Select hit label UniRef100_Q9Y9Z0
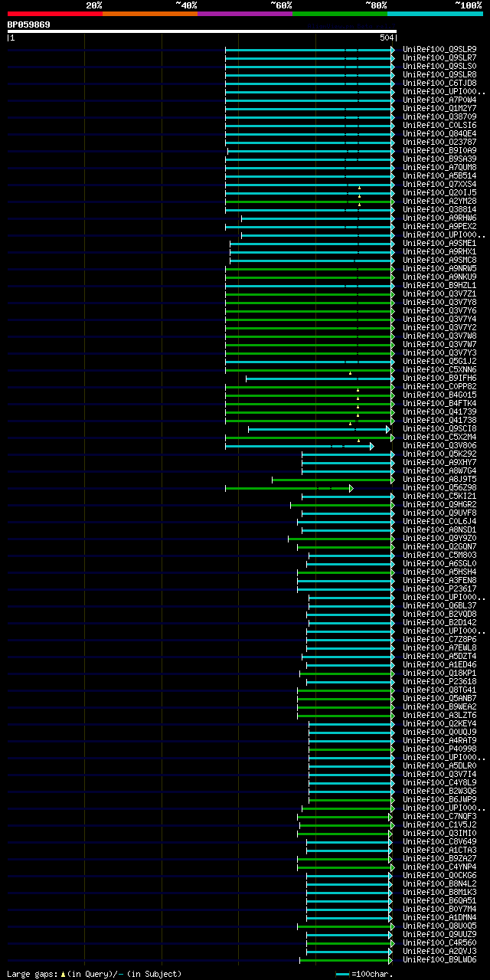The image size is (490, 980). [x=439, y=538]
